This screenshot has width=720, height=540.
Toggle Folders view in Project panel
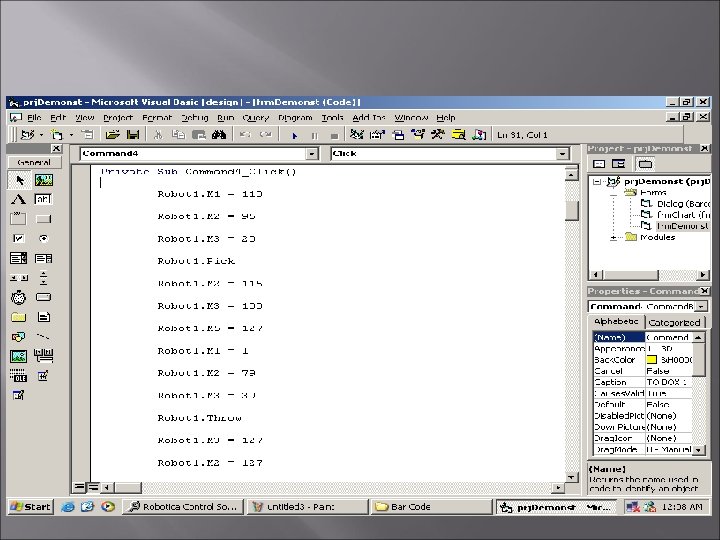[645, 164]
